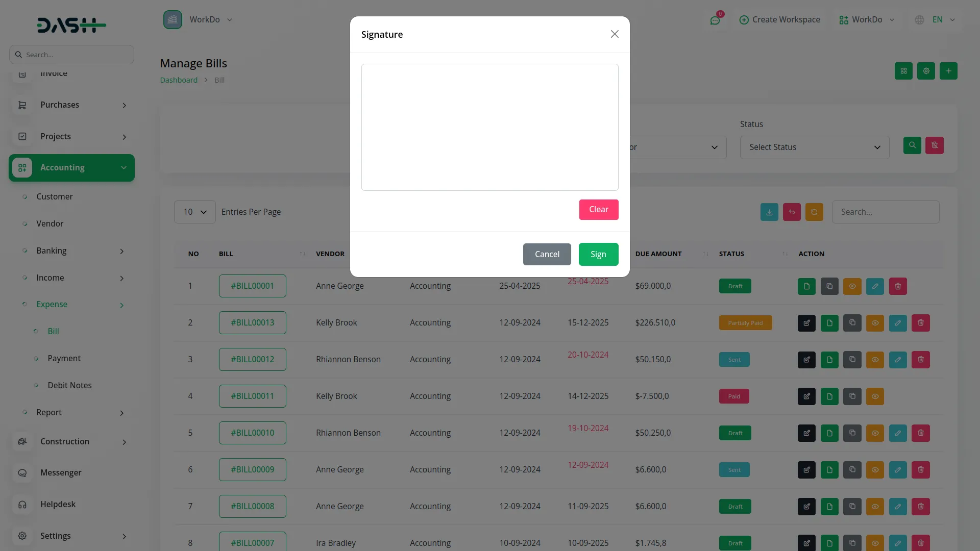Change the 10 entries per page dropdown
This screenshot has height=551, width=980.
click(194, 212)
